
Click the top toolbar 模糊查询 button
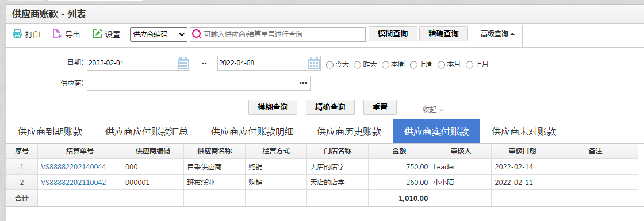click(393, 34)
